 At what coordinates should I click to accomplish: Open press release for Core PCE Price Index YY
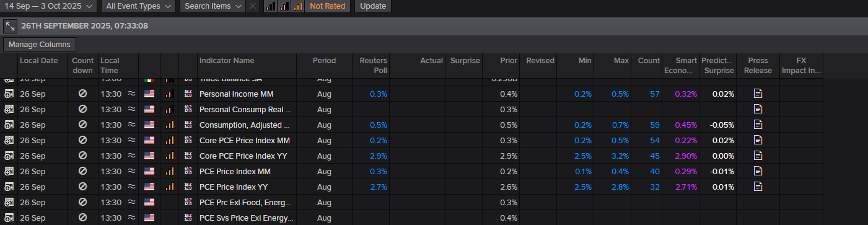tap(758, 156)
